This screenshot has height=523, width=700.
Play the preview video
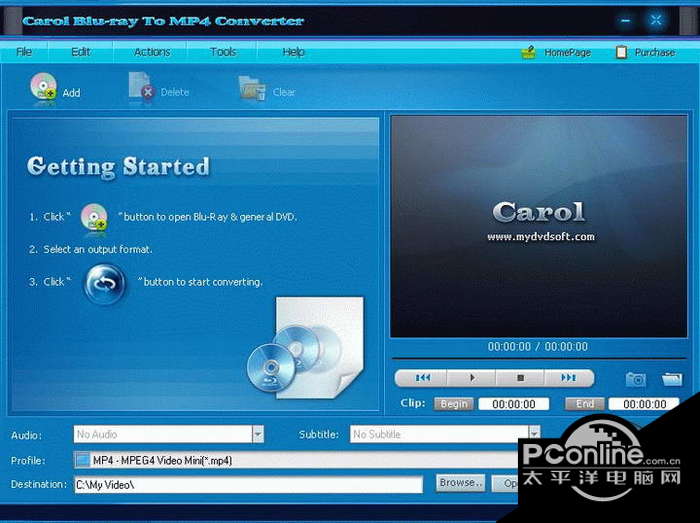coord(472,378)
